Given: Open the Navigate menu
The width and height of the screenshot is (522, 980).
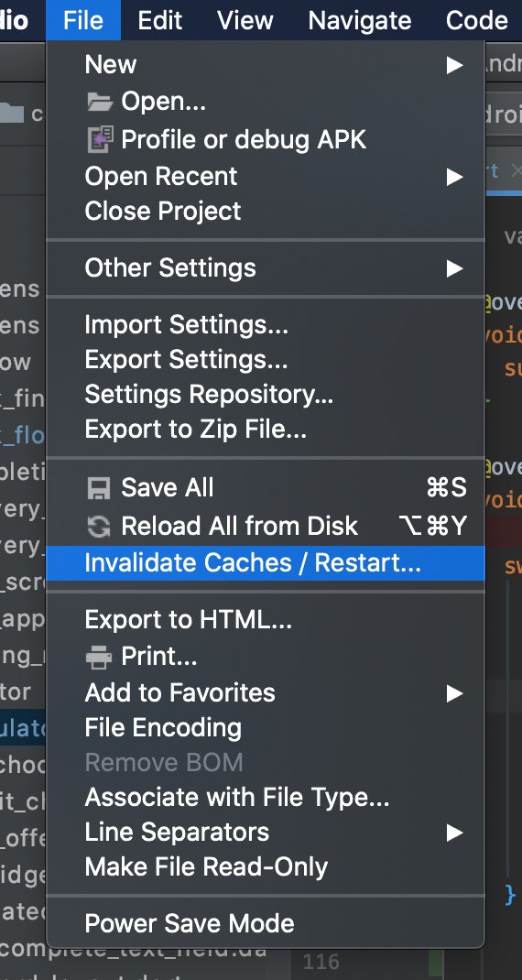Looking at the screenshot, I should (360, 20).
